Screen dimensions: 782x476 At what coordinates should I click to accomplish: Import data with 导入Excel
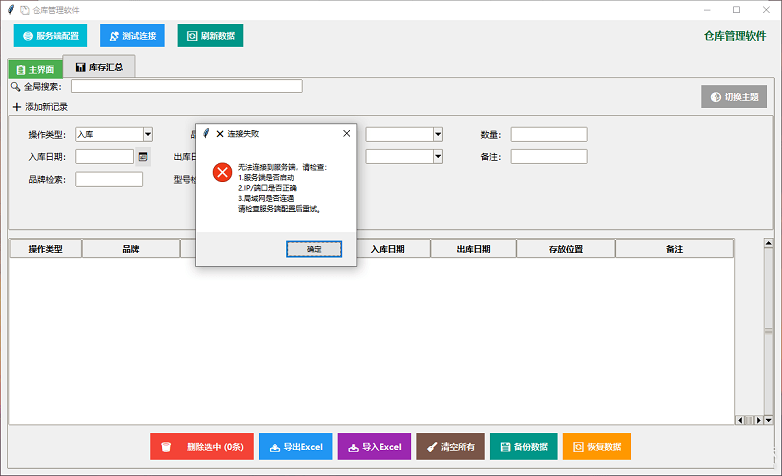(x=374, y=447)
